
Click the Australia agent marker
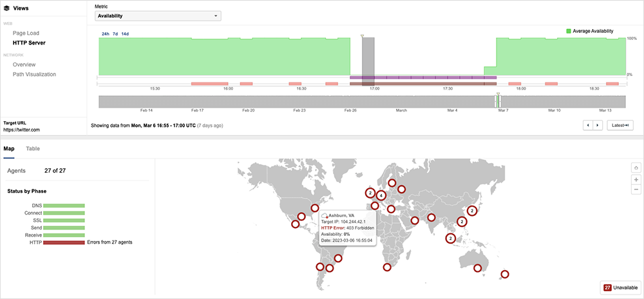(x=477, y=268)
